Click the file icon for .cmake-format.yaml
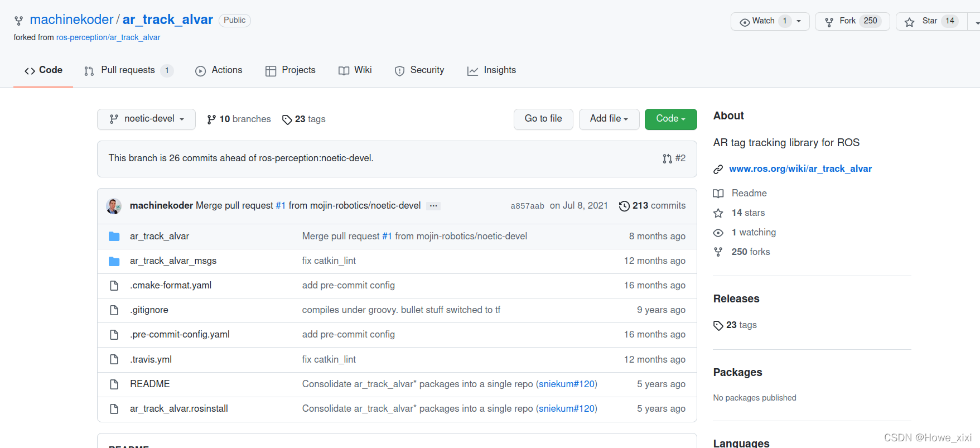980x448 pixels. 114,286
